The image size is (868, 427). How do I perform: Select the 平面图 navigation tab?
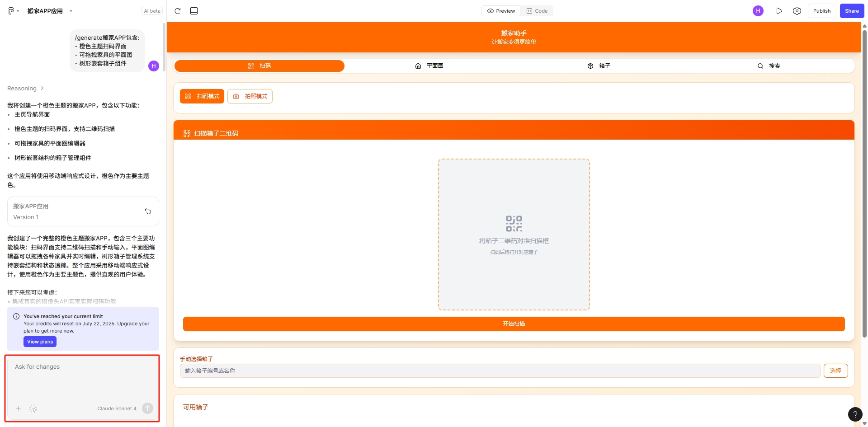429,66
